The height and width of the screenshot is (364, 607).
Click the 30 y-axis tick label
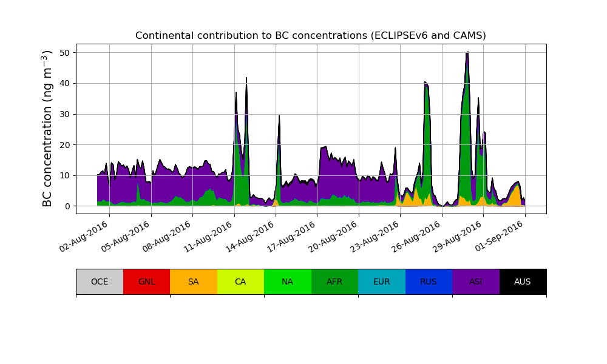tap(65, 114)
